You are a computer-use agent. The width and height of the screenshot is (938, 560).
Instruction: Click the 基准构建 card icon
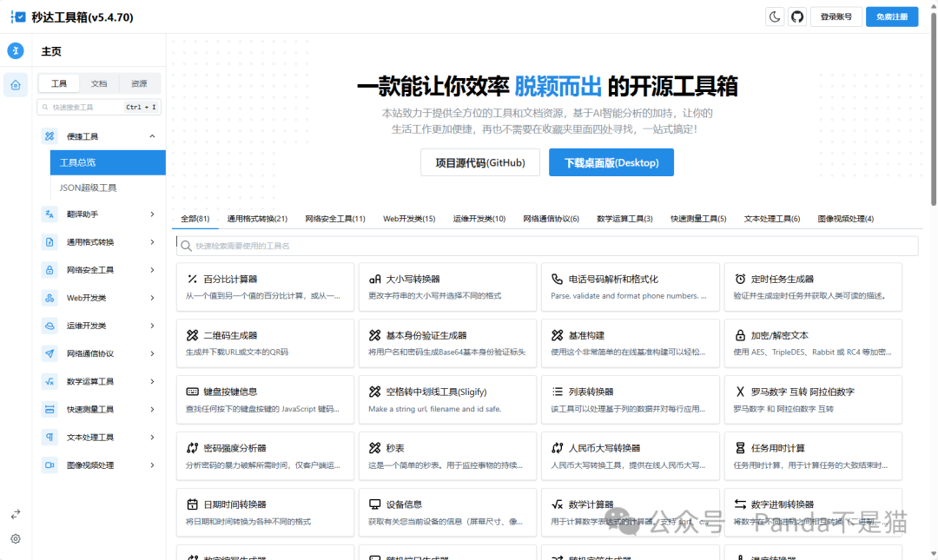point(557,335)
